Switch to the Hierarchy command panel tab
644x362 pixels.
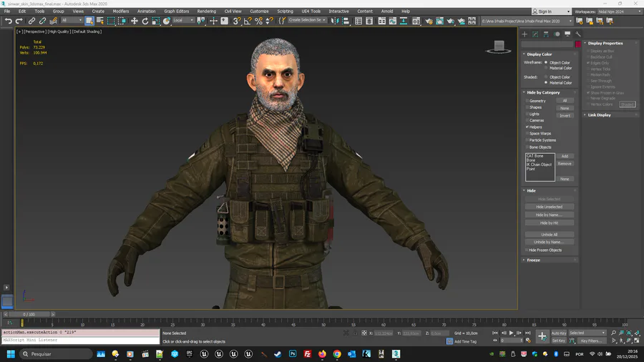(546, 34)
